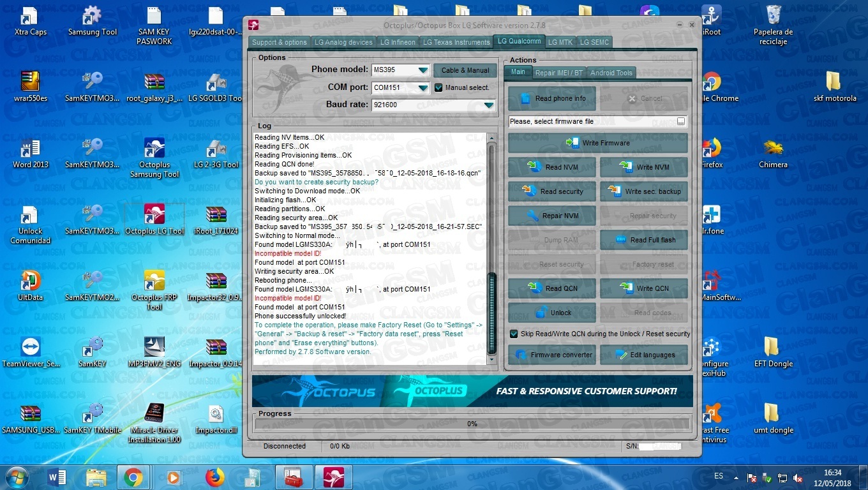
Task: Expand the COM port dropdown
Action: pos(423,87)
